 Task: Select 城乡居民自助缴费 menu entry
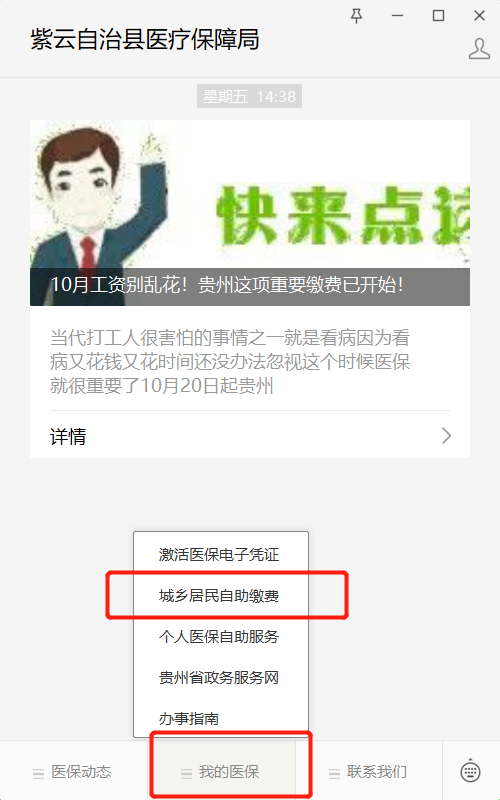(x=221, y=595)
